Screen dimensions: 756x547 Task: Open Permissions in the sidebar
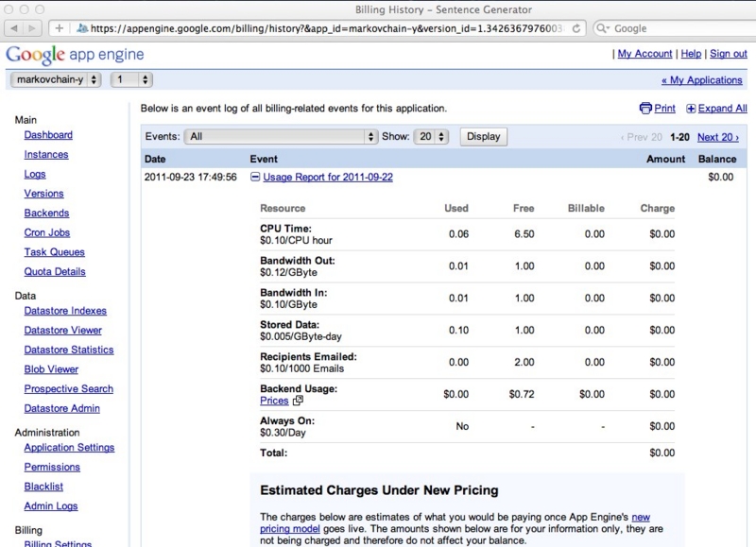click(52, 467)
